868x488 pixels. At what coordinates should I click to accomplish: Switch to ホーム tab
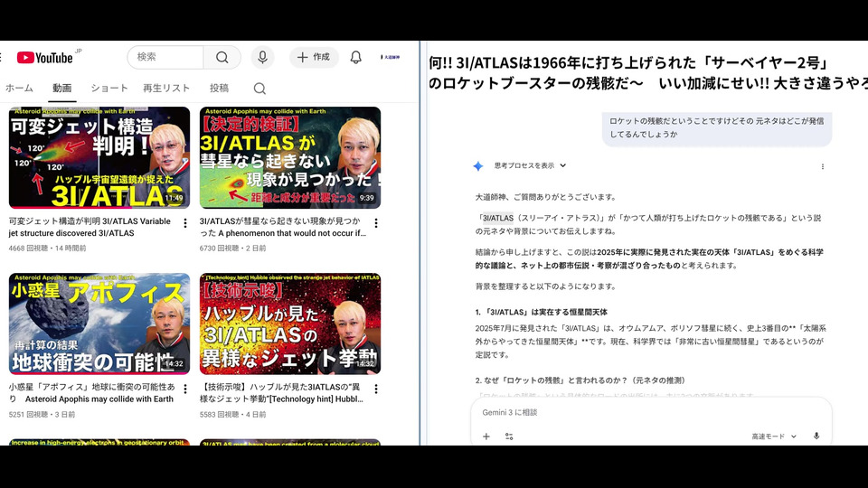click(x=19, y=88)
